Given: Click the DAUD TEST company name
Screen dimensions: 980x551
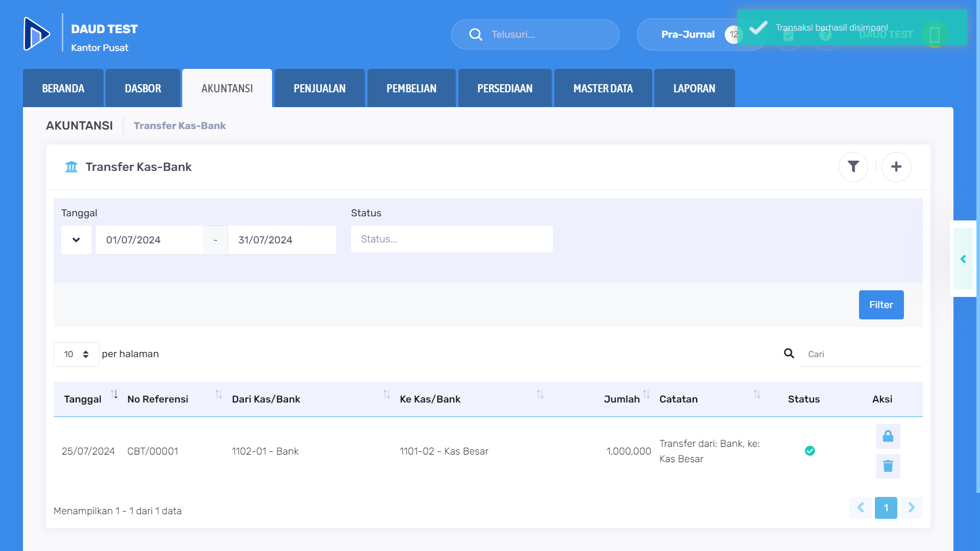Looking at the screenshot, I should point(104,29).
